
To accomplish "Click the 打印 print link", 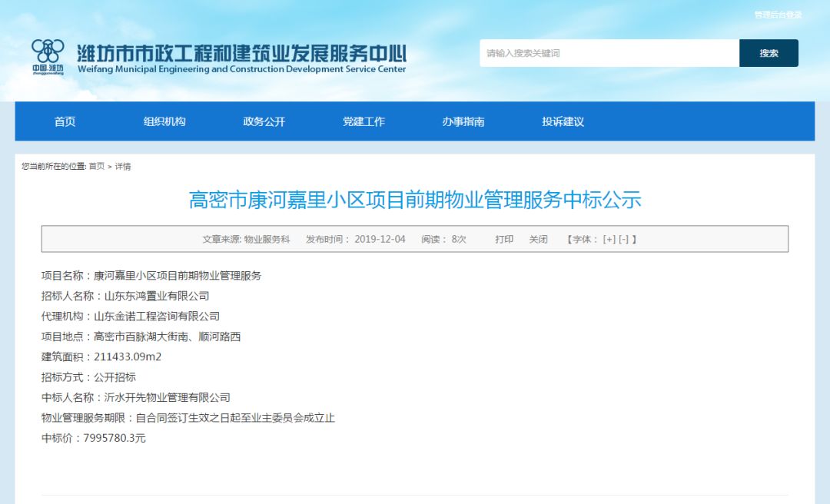I will [504, 239].
